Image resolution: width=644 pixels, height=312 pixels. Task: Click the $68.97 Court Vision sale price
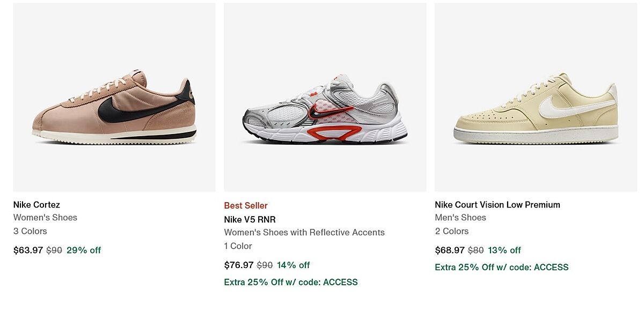(x=449, y=250)
